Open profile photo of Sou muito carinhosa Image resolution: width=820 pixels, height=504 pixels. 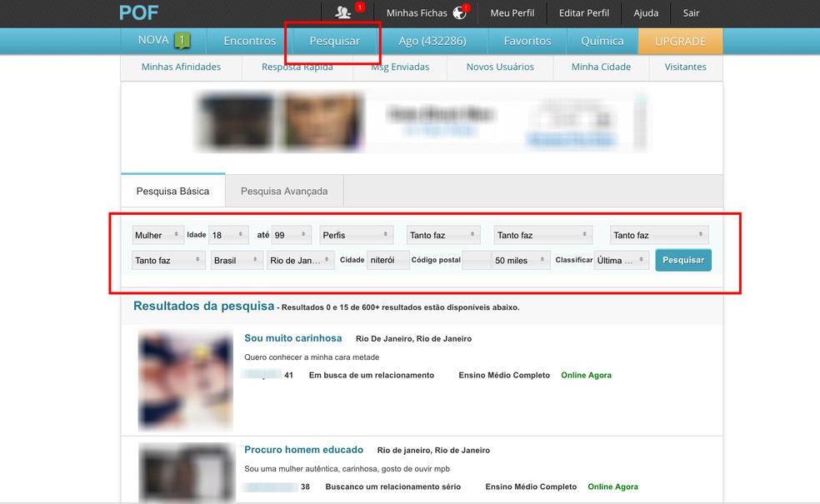[186, 380]
